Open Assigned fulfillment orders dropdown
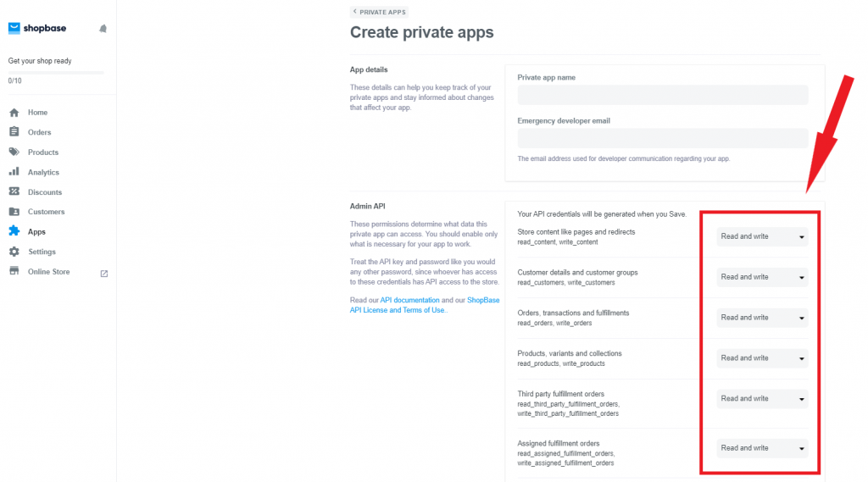Screen dimensions: 868x482 [762, 448]
